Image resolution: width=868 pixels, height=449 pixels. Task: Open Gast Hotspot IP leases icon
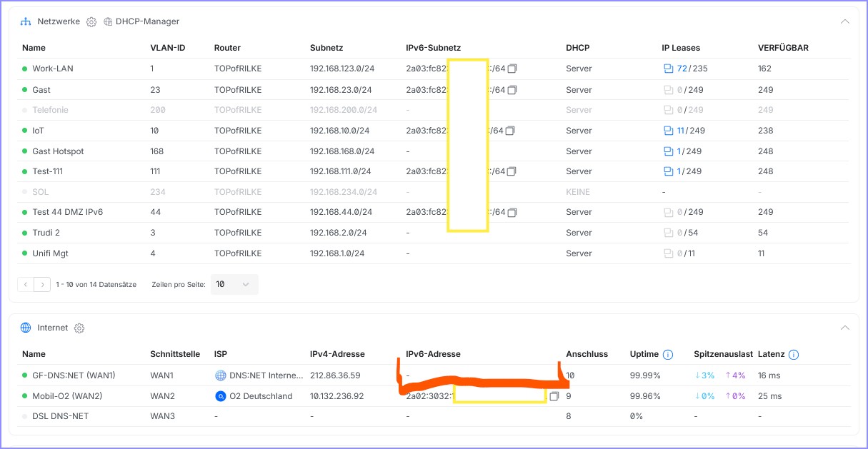pyautogui.click(x=668, y=151)
